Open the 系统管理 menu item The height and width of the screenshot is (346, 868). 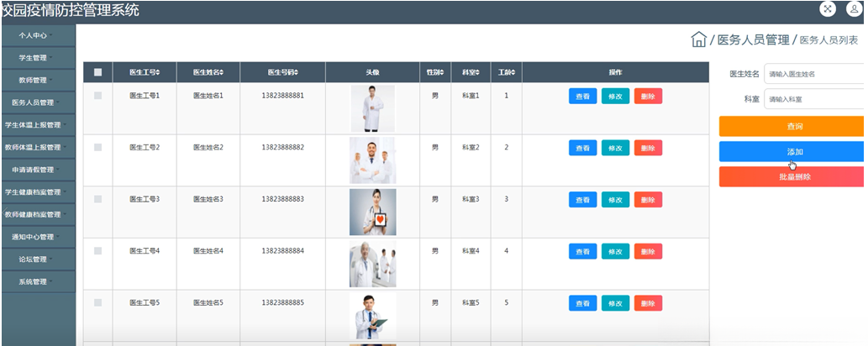(x=38, y=282)
